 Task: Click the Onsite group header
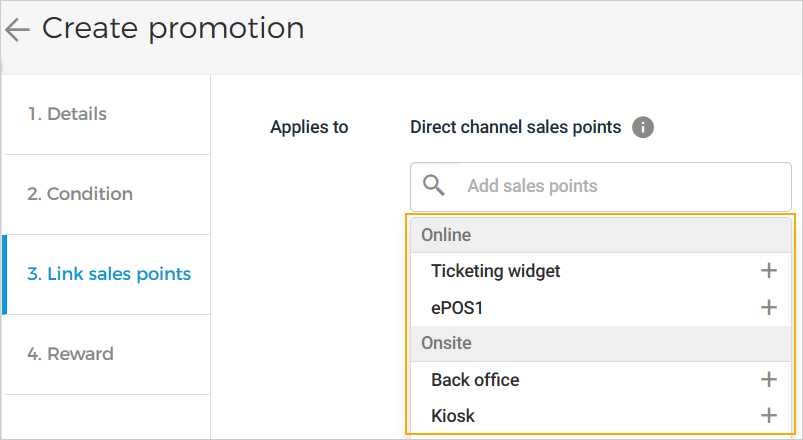coord(446,343)
